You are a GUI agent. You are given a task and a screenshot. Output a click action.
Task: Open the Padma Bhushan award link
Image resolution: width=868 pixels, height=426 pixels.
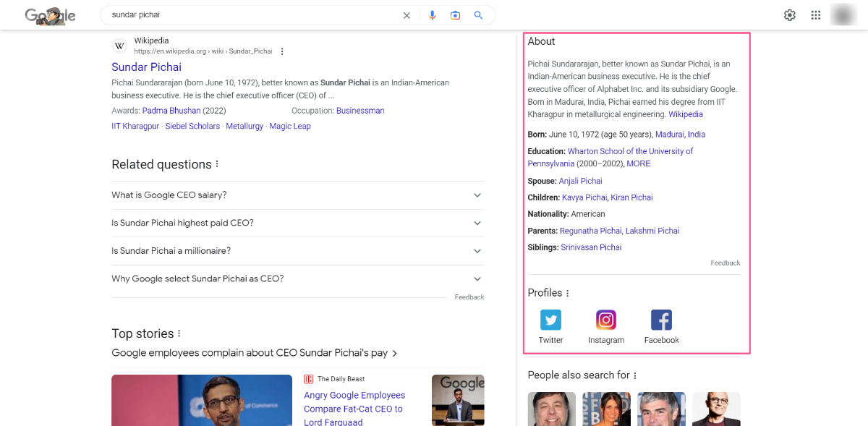pyautogui.click(x=171, y=111)
